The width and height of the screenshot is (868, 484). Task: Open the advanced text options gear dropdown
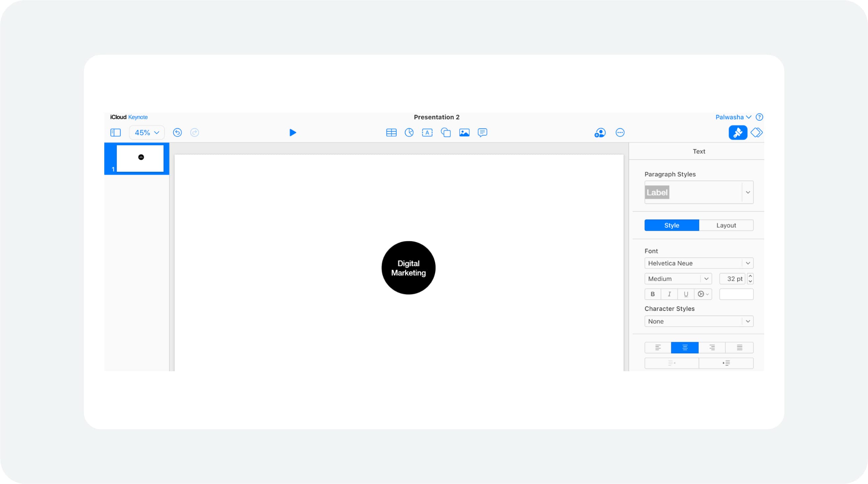(703, 294)
